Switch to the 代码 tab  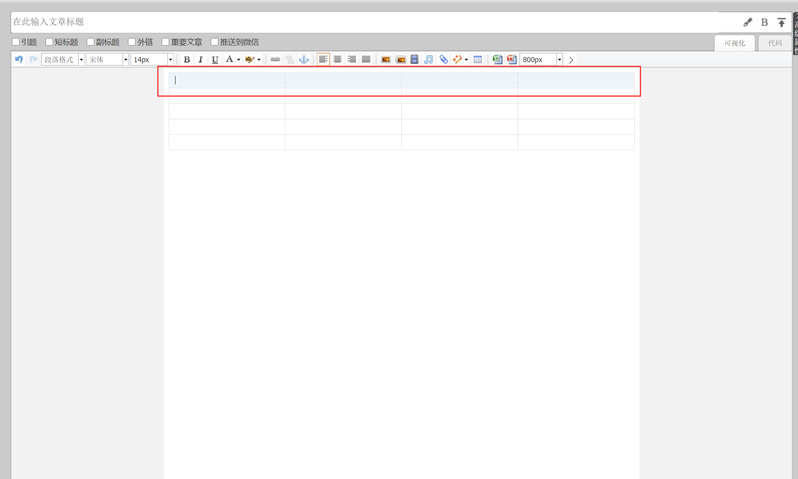774,43
